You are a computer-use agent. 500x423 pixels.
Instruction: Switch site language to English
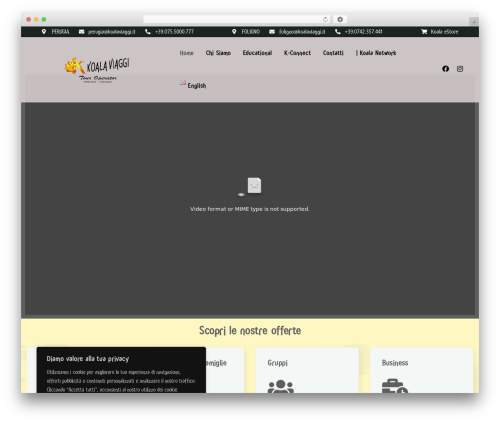tap(197, 86)
